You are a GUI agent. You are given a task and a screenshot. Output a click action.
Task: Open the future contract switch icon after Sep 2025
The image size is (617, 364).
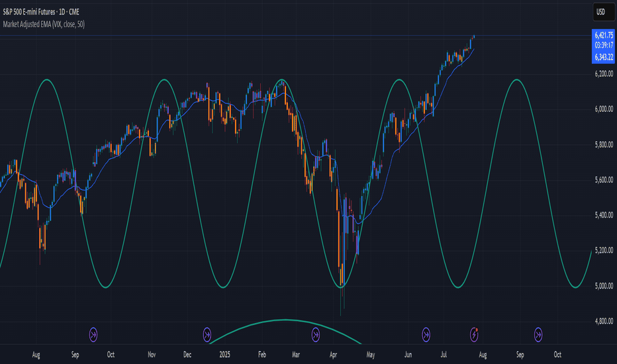[x=538, y=335]
